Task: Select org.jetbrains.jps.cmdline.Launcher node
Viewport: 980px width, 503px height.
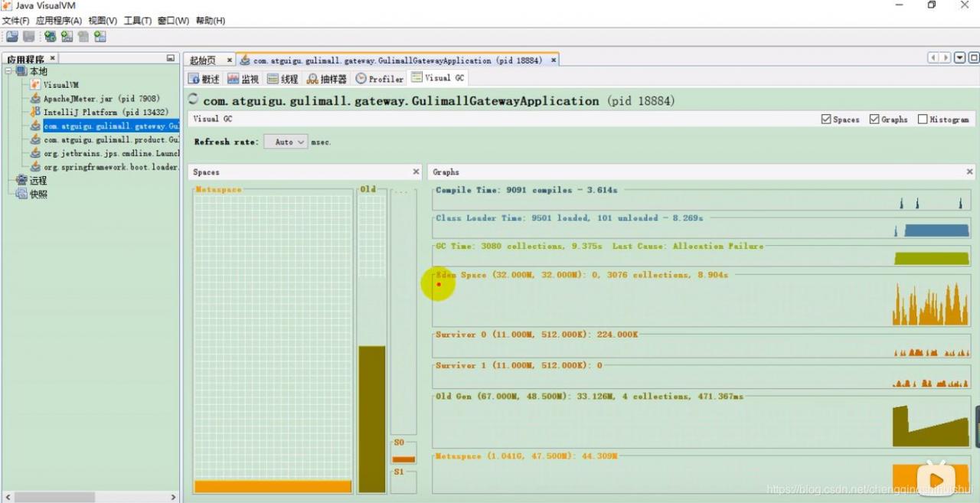Action: (x=111, y=153)
